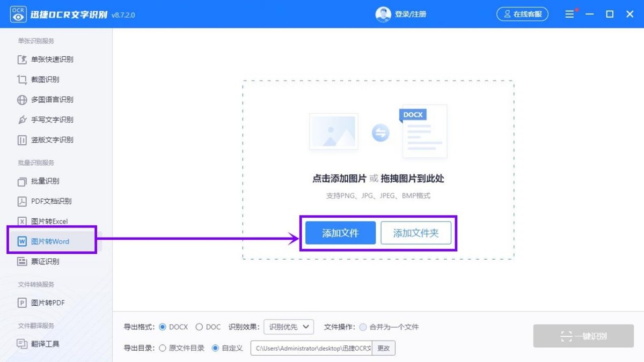Click 登录/注册 to sign in
Screen dimensions: 644x362
point(411,14)
